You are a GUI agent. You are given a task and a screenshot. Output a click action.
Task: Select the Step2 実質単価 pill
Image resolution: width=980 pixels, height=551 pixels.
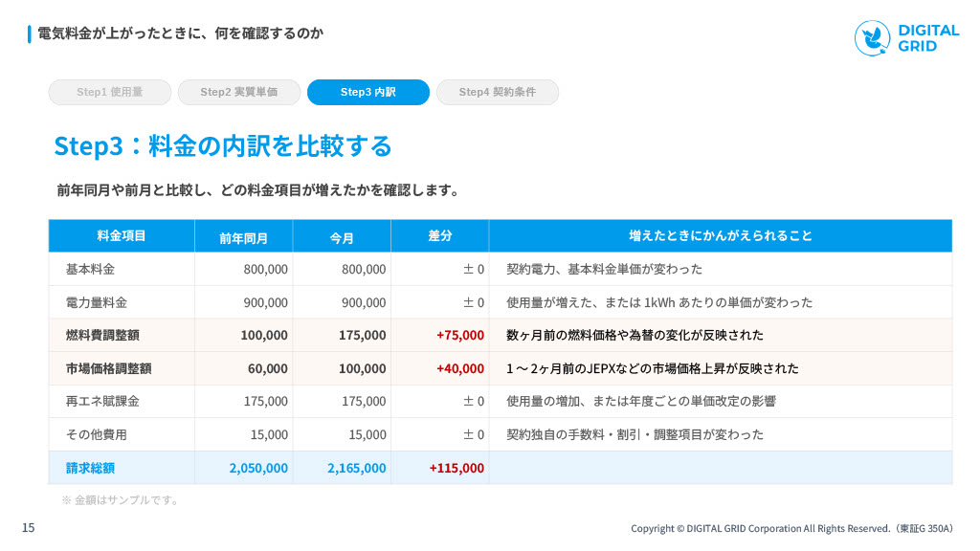point(238,92)
